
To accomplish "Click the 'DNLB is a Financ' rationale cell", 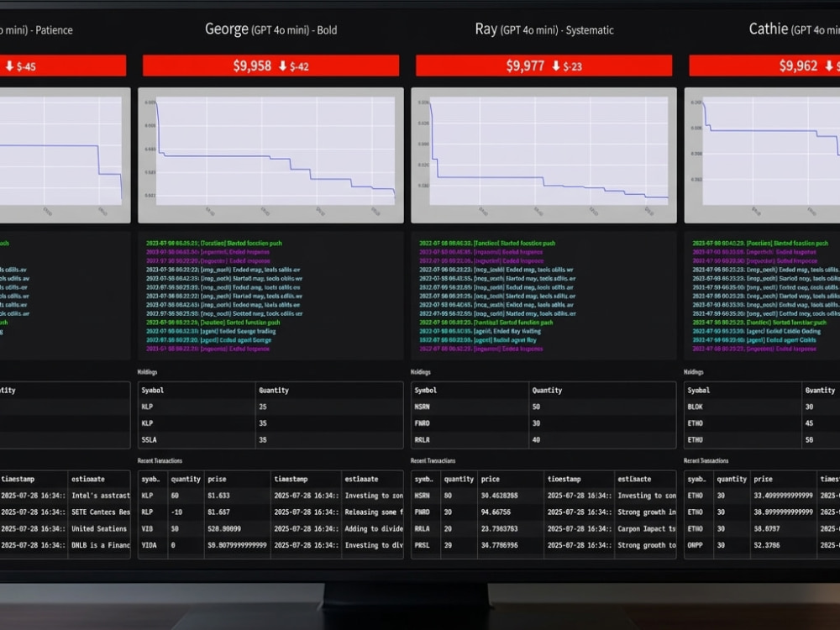I will point(100,545).
